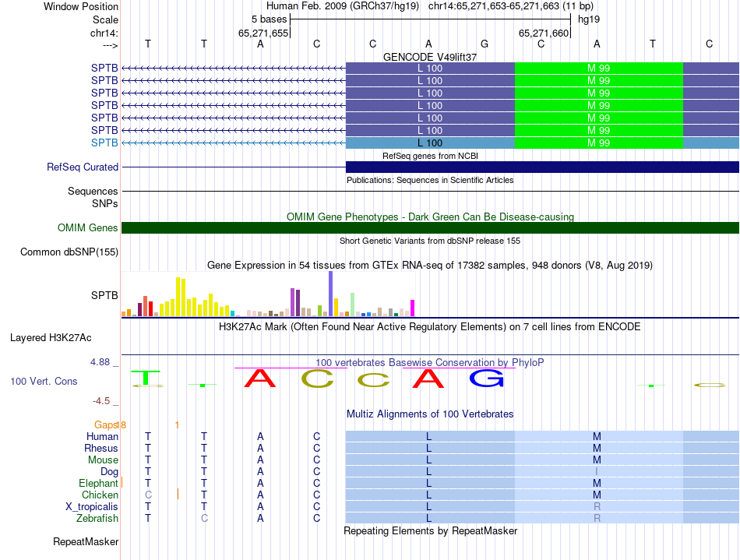Click Short Genetic Variants from dbSNP title

click(x=430, y=241)
